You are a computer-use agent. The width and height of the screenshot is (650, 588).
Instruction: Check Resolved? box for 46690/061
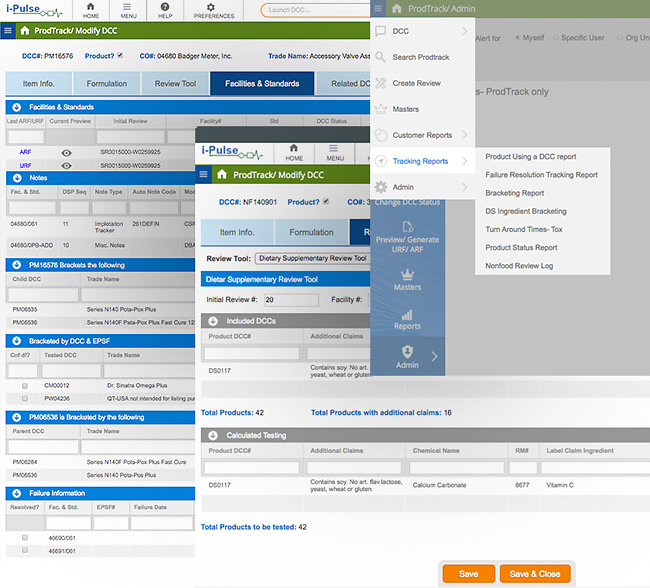click(x=25, y=537)
